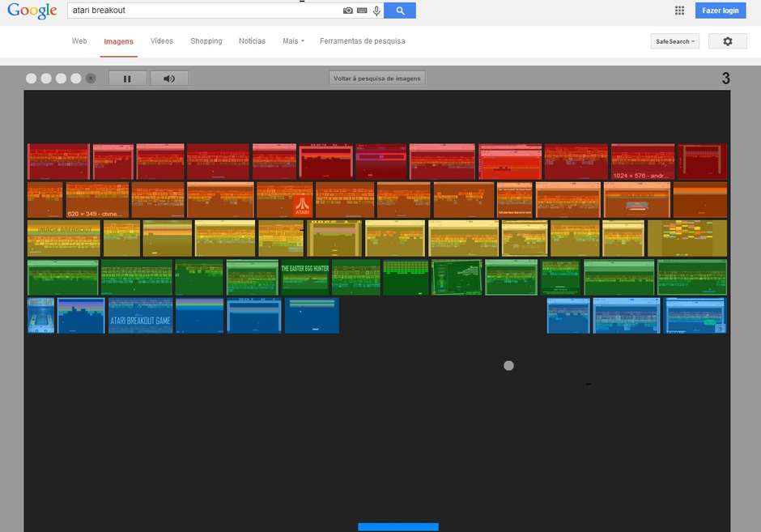The height and width of the screenshot is (532, 761).
Task: Open the settings gear menu
Action: click(728, 41)
